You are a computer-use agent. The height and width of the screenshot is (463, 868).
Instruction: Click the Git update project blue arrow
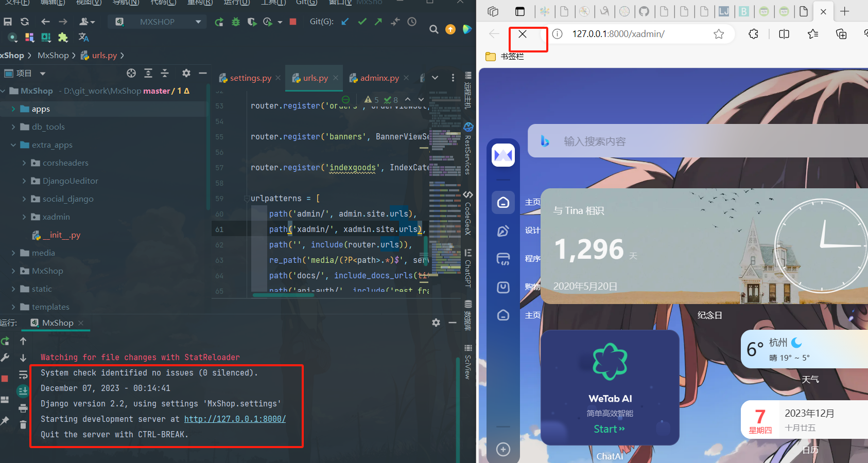pos(345,22)
